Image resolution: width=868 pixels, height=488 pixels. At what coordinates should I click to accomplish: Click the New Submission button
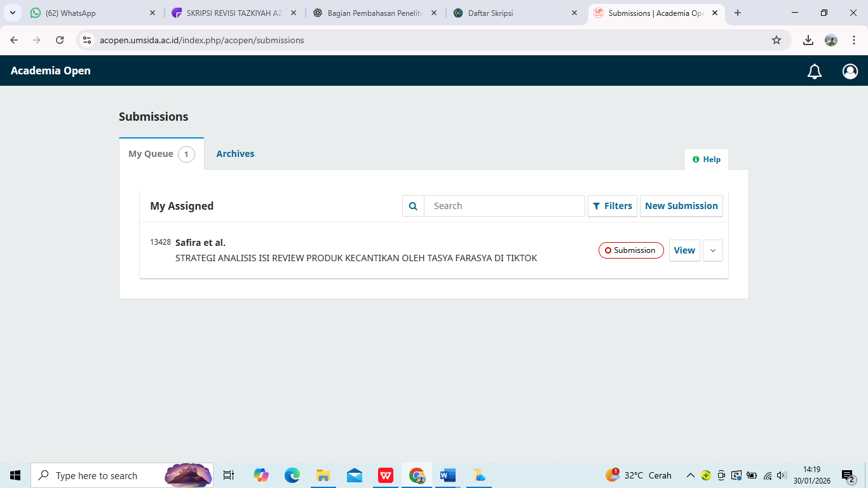(681, 206)
